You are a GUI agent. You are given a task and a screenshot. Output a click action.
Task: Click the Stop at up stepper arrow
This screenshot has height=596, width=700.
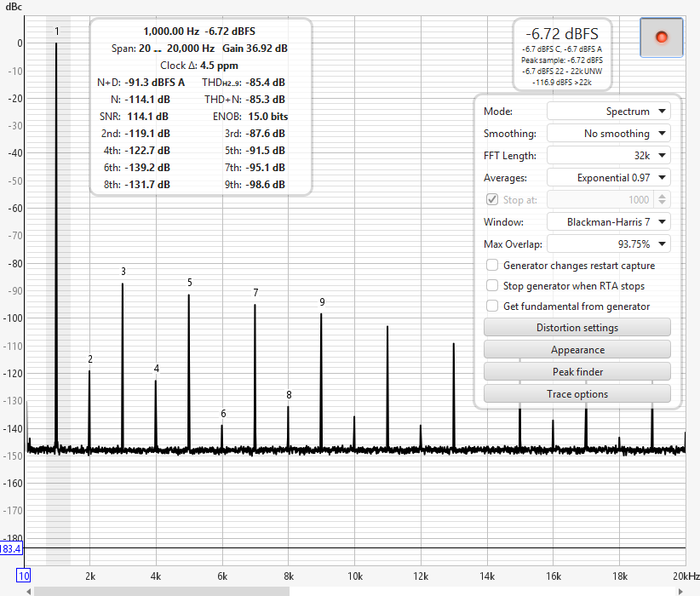click(662, 196)
